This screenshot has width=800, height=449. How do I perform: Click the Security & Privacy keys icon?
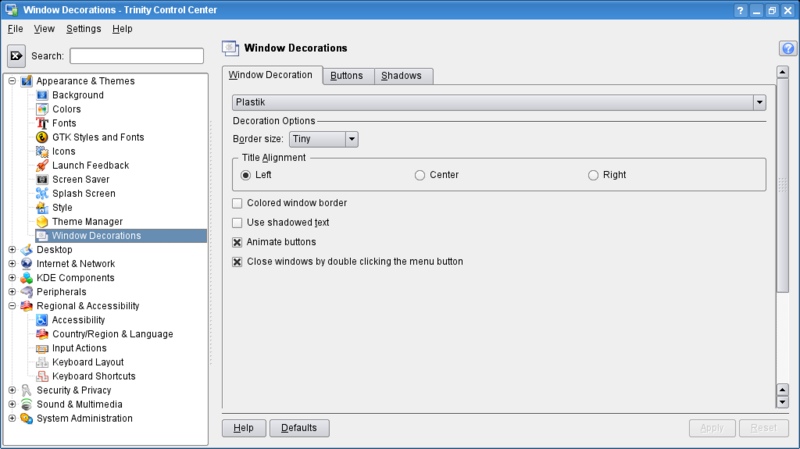(x=27, y=390)
